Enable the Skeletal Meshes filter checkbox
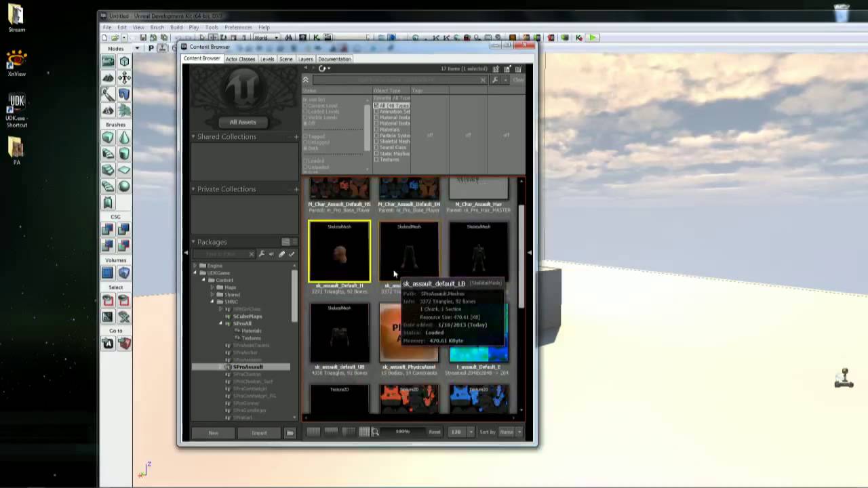868x488 pixels. pos(376,142)
